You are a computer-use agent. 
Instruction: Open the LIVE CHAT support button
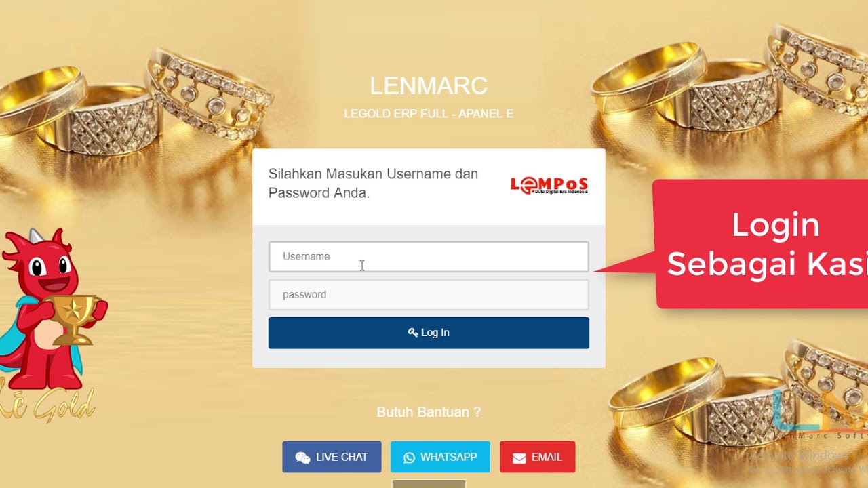point(332,457)
